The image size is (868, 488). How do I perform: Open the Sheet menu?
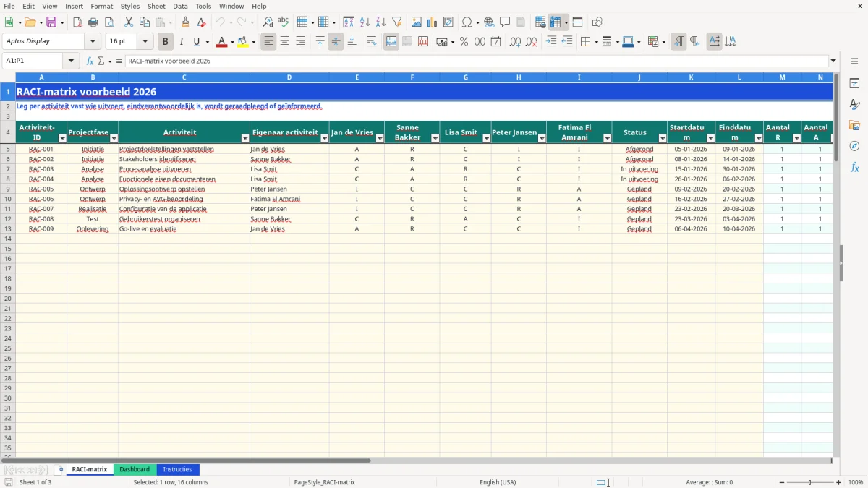pyautogui.click(x=157, y=6)
